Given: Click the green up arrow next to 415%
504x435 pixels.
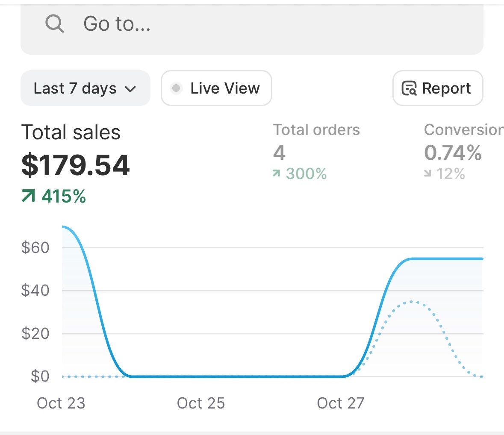Looking at the screenshot, I should pyautogui.click(x=28, y=196).
